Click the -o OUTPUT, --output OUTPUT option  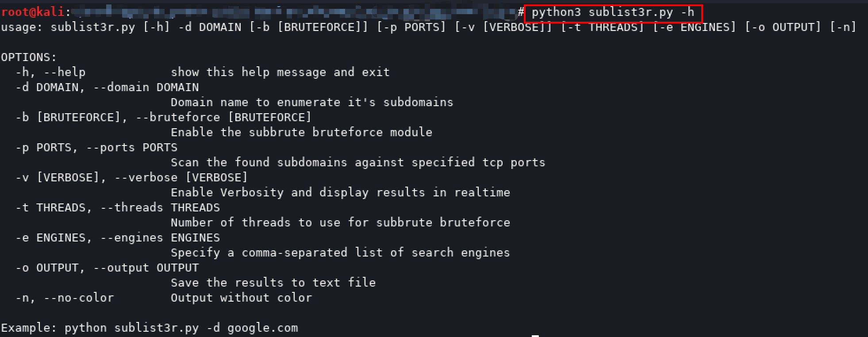coord(107,268)
